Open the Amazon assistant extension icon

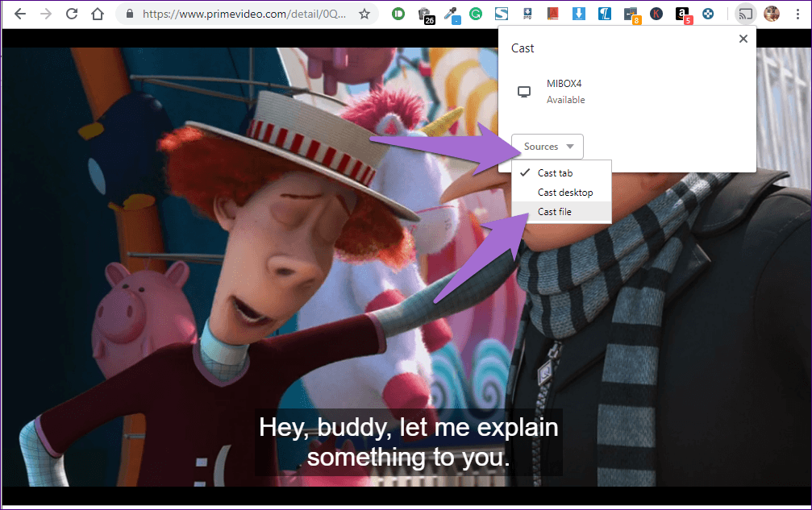[x=683, y=14]
